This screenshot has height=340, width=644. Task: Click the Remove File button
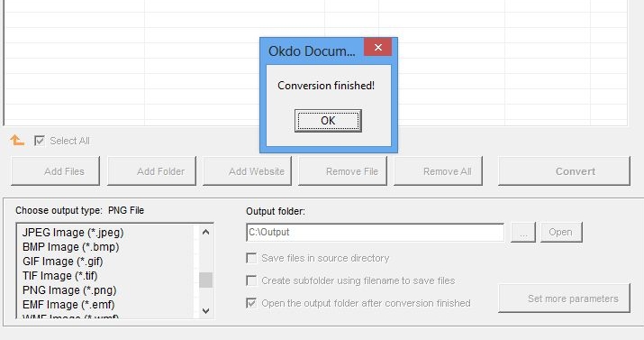[342, 171]
